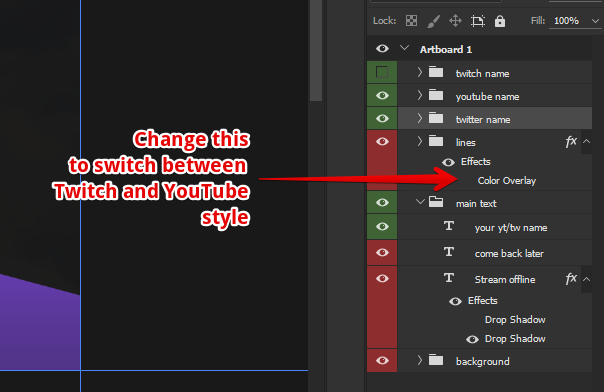Click the type icon of Stream offline

(x=449, y=278)
